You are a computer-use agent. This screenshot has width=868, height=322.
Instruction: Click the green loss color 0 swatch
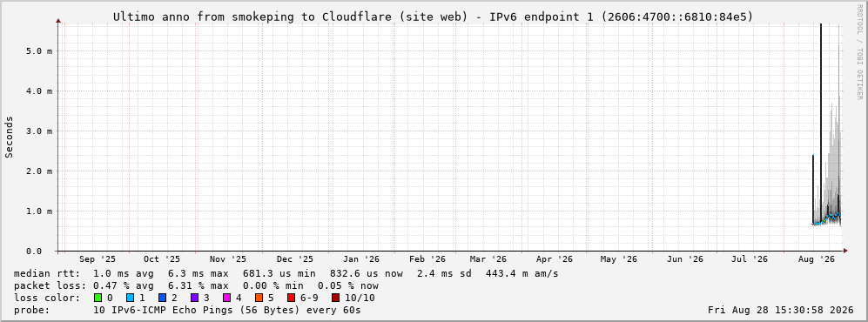[98, 298]
